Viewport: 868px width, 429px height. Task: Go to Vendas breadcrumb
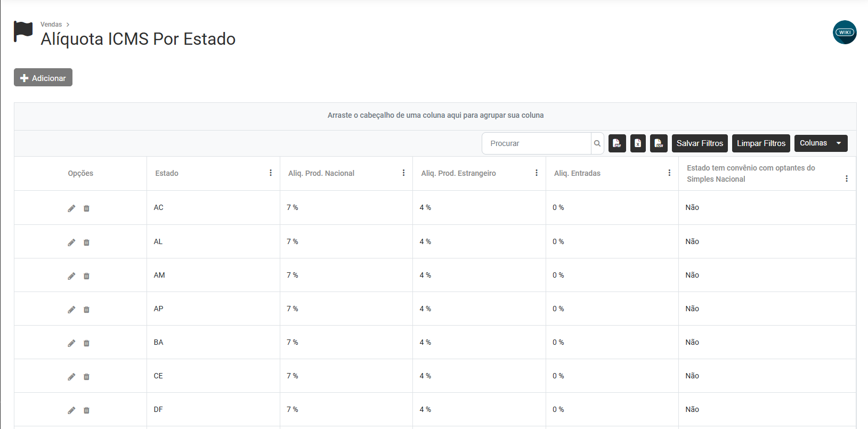[51, 25]
